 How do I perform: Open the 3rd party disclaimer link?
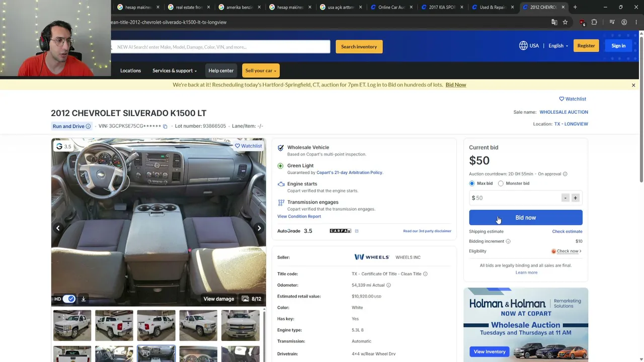coord(427,231)
